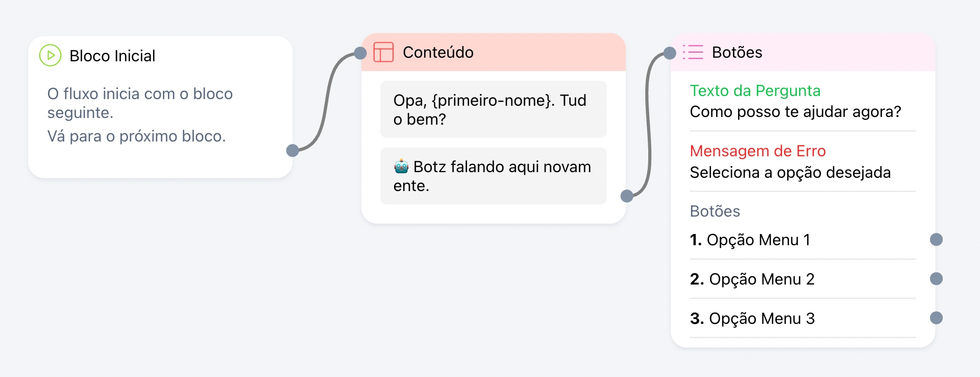
Task: Click the "Seleciona a opção desejada" error text
Action: click(x=790, y=173)
